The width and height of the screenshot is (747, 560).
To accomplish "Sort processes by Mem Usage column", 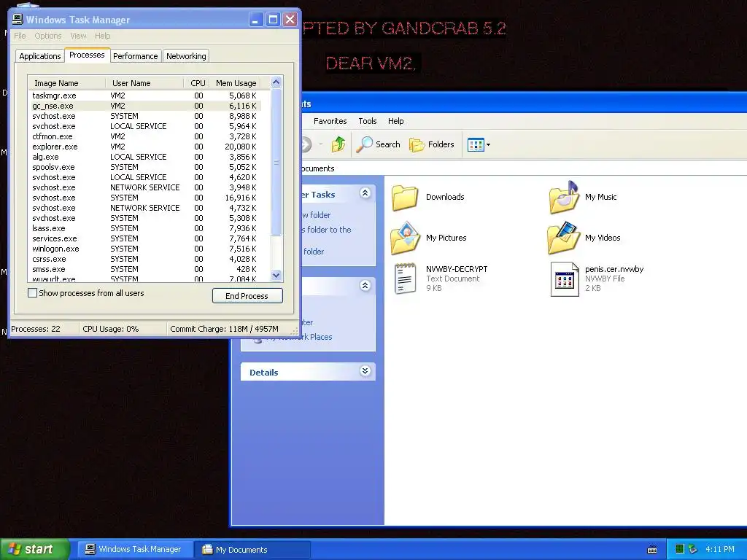I will (x=236, y=83).
